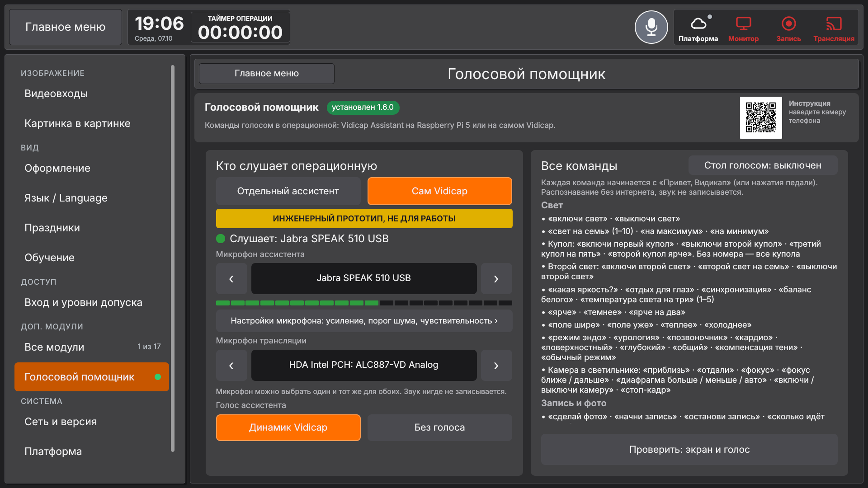Click Главное меню button beside page title
The width and height of the screenshot is (868, 488).
267,74
